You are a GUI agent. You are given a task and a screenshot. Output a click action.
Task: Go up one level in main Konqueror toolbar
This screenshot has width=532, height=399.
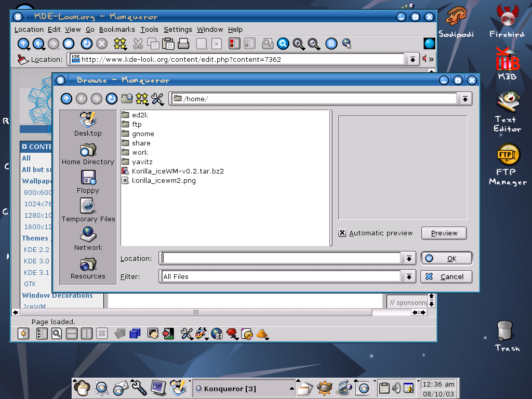coord(23,44)
